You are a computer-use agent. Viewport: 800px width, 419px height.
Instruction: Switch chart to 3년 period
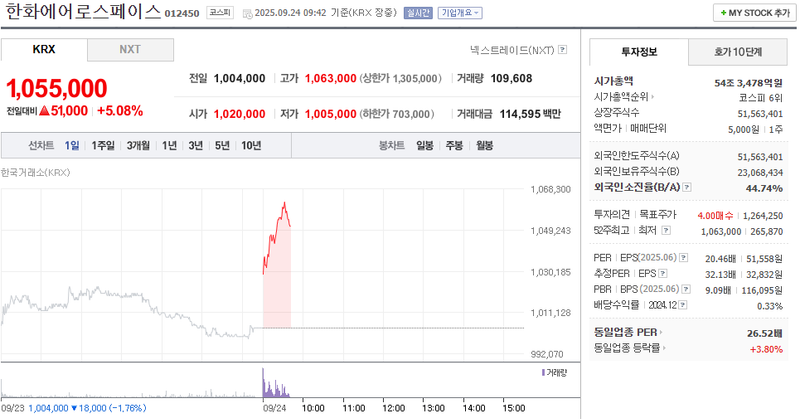(195, 145)
